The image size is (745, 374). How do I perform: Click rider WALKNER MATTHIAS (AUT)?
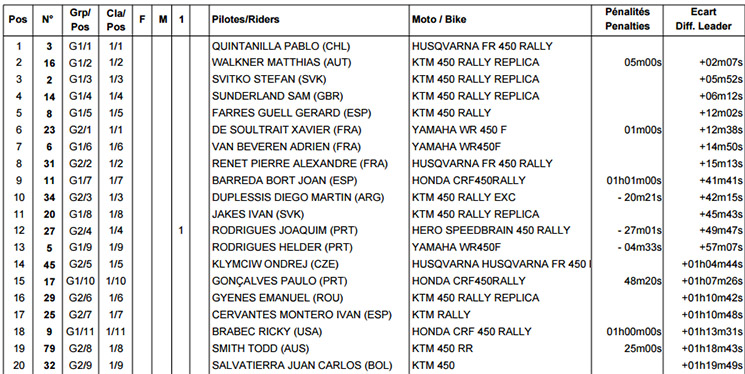(x=281, y=62)
